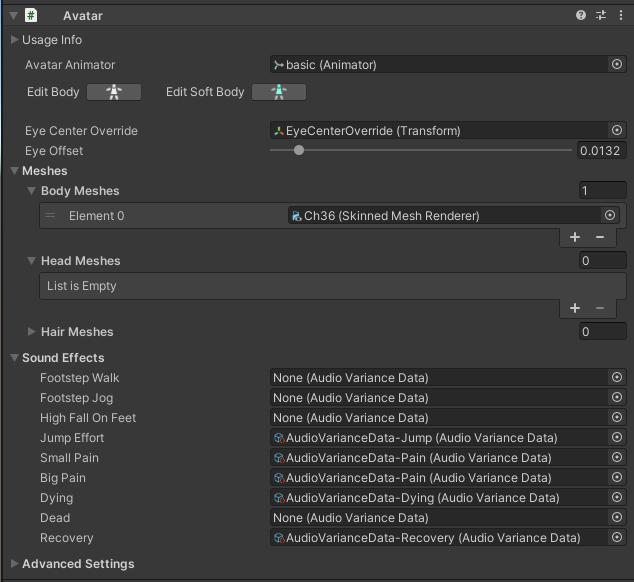Screen dimensions: 634x582
Task: Click the Edit Body humanoid icon button
Action: [114, 92]
